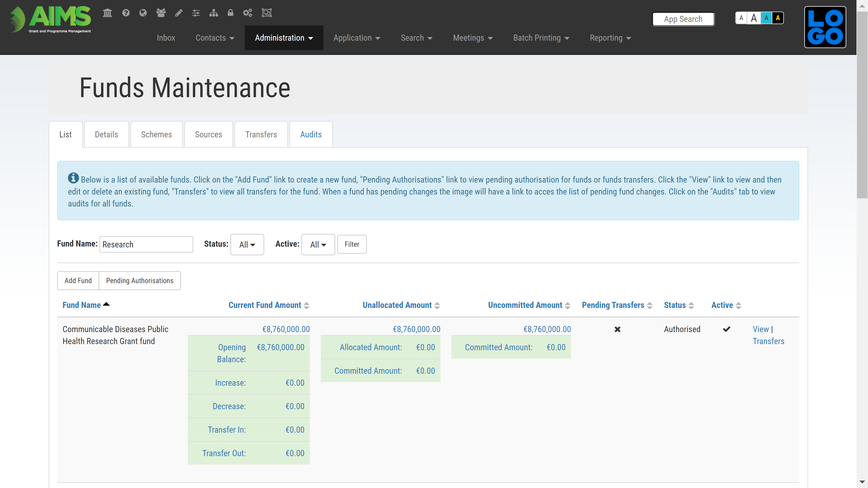This screenshot has height=488, width=868.
Task: Switch to the Audits tab
Action: click(x=311, y=134)
